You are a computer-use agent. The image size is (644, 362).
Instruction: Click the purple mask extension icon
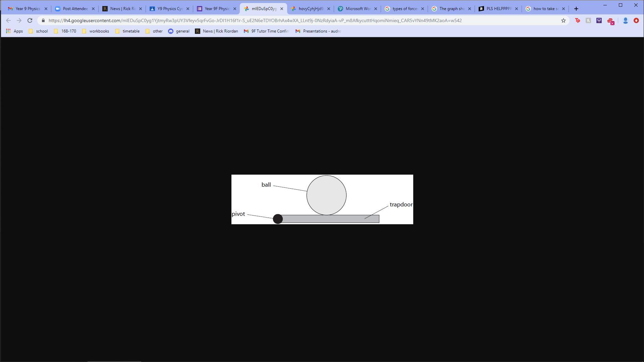[x=599, y=21]
